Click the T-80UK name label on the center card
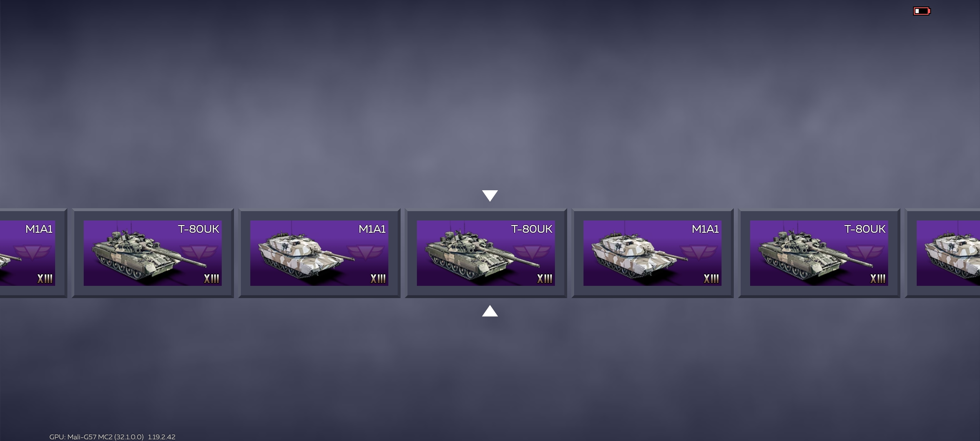Screen dimensions: 980x441 click(x=532, y=229)
